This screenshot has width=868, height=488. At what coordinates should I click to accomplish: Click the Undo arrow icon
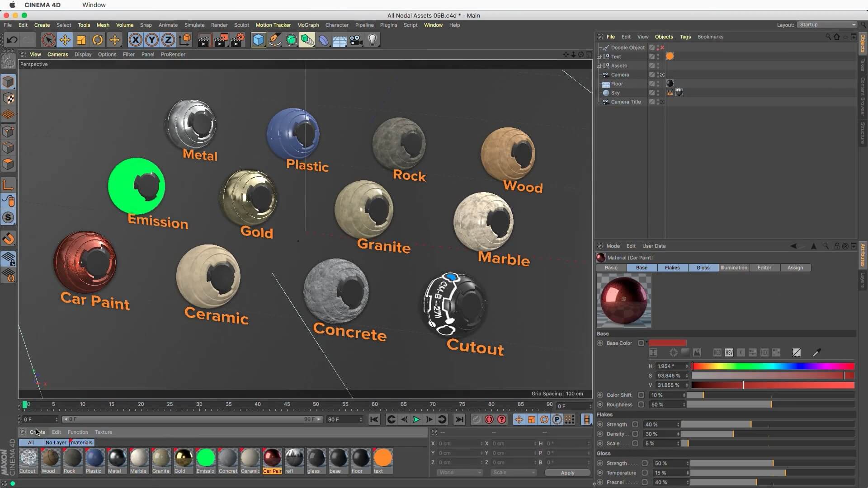(x=12, y=40)
